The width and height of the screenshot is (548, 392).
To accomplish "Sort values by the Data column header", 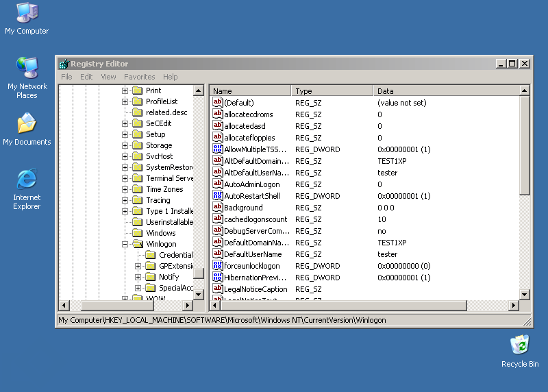I will click(447, 91).
